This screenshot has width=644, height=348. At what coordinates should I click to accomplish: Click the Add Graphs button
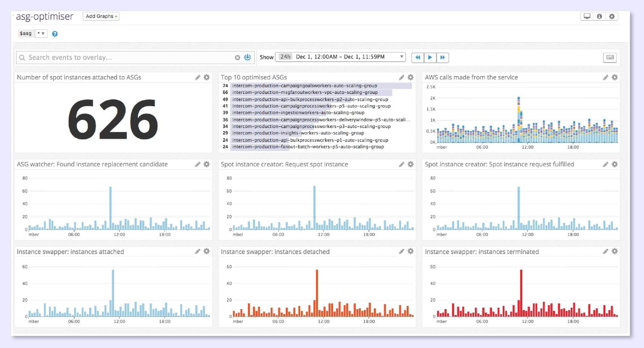(101, 16)
